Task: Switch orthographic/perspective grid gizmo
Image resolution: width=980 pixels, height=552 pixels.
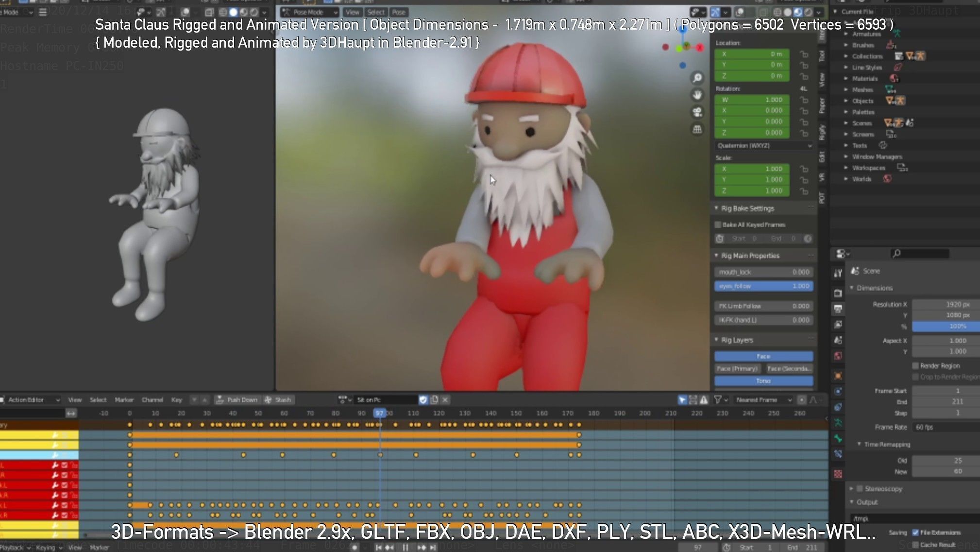Action: click(697, 129)
